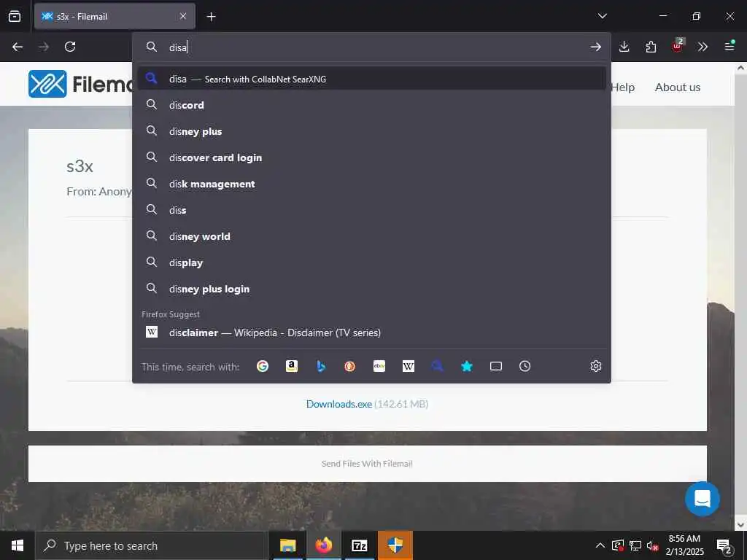Switch to the s3x - Filemail tab
Screen dimensions: 747x560
pyautogui.click(x=115, y=16)
